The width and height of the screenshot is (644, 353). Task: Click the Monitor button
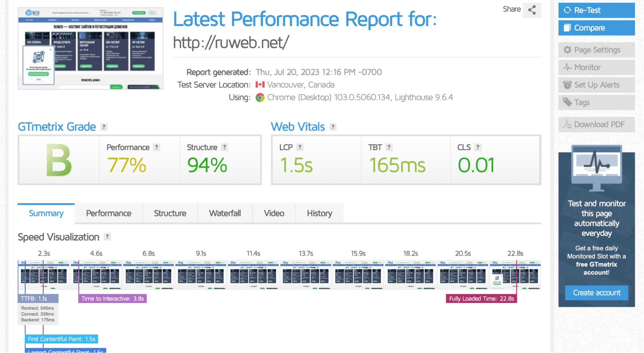[596, 67]
